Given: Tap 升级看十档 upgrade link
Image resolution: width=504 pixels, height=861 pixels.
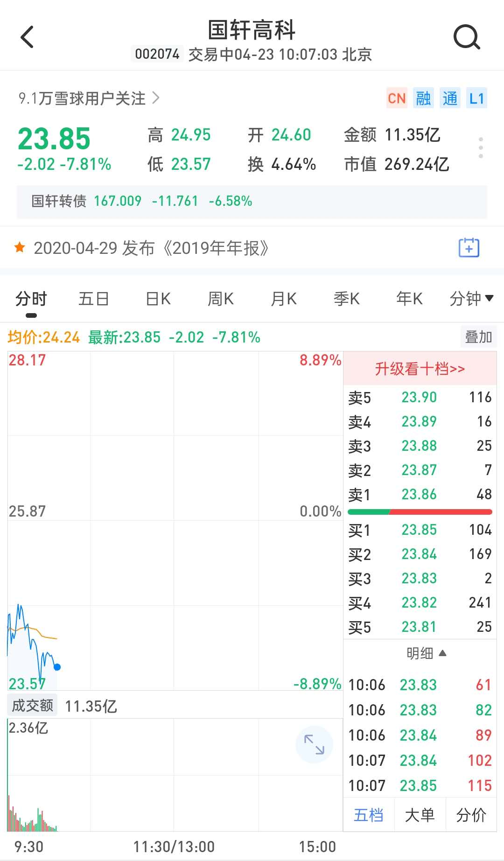Looking at the screenshot, I should [x=420, y=369].
